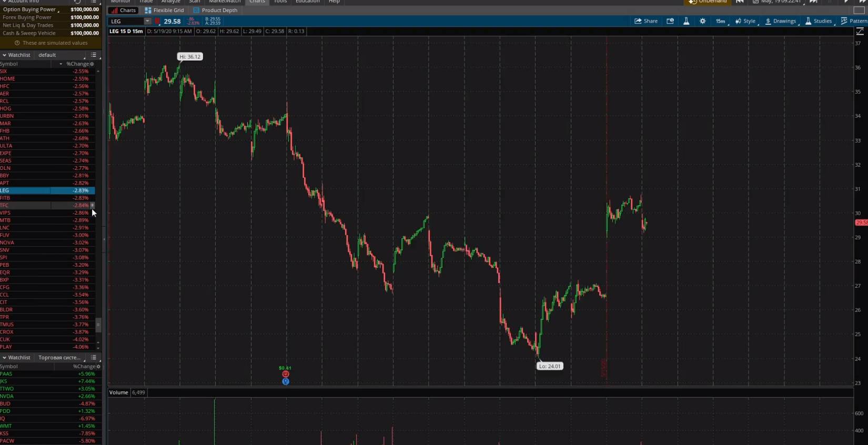This screenshot has height=445, width=868.
Task: Collapse the top default Watchlist gadget
Action: [4, 55]
